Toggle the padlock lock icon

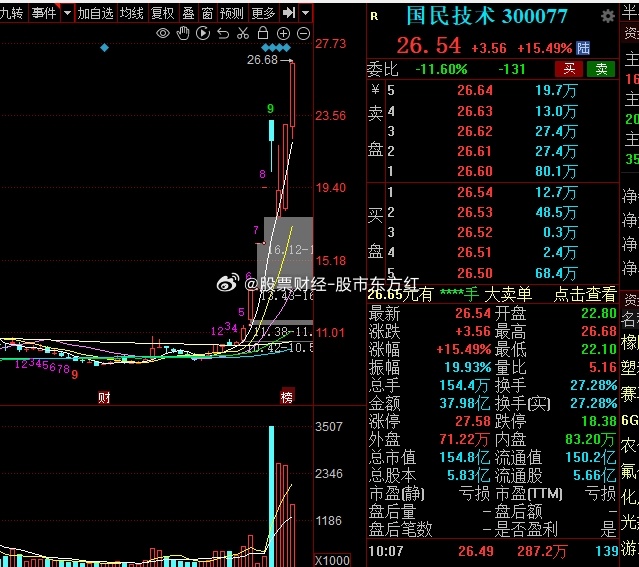click(263, 33)
